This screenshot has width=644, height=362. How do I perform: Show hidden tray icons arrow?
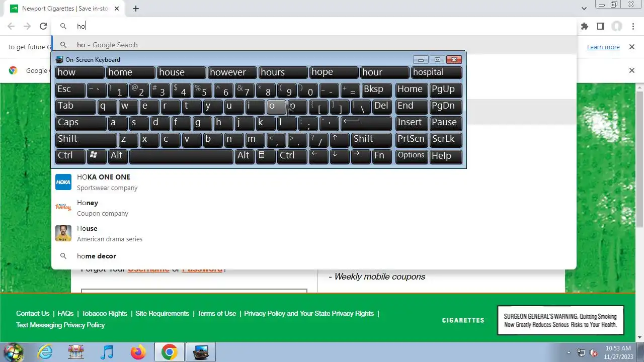(x=569, y=352)
